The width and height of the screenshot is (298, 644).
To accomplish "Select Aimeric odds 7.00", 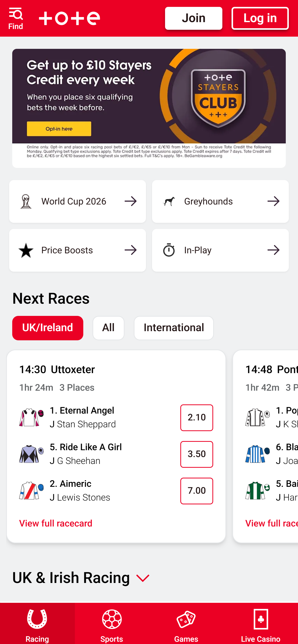I will (x=197, y=491).
